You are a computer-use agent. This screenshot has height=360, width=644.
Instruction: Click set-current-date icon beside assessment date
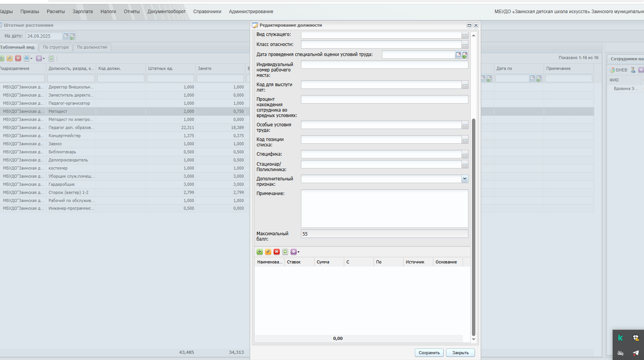point(465,55)
